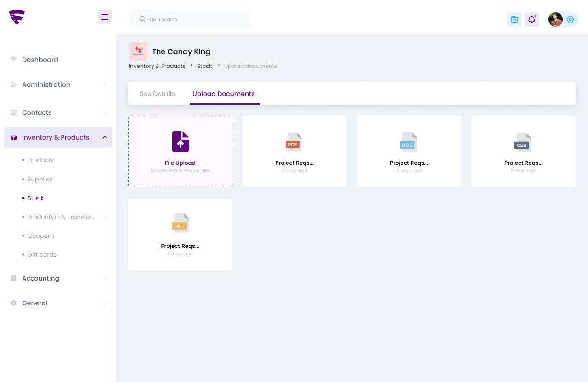Screen dimensions: 588x382
Task: Click the DOC file icon
Action: point(408,142)
